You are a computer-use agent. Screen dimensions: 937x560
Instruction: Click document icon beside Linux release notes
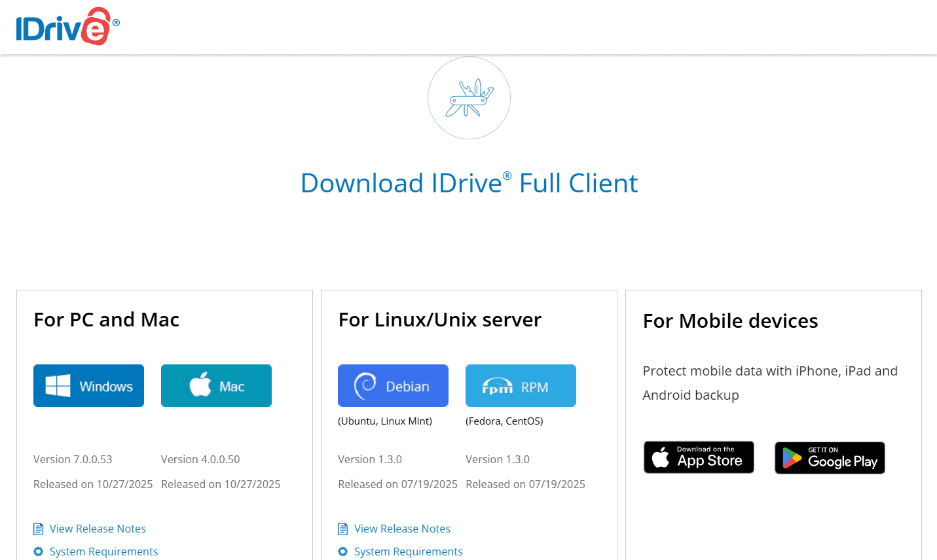click(343, 529)
